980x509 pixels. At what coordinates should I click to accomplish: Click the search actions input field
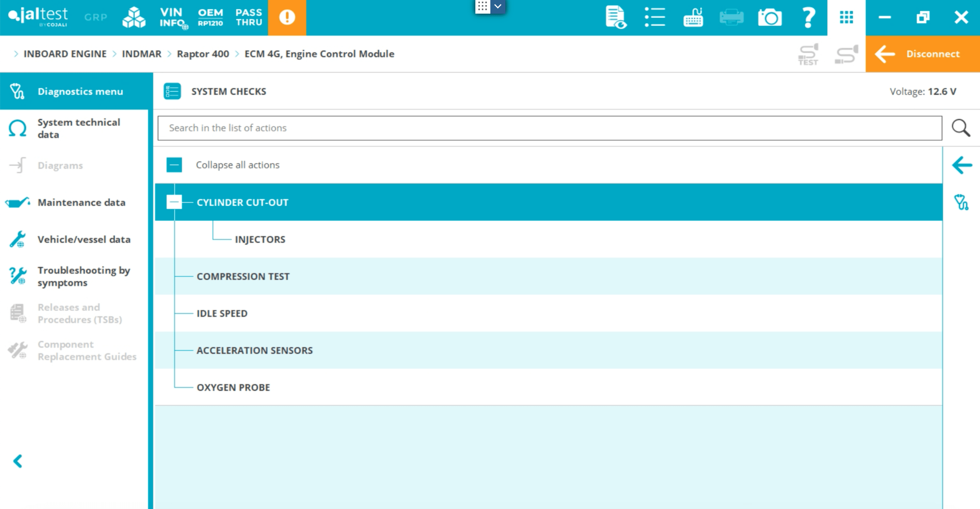tap(549, 128)
